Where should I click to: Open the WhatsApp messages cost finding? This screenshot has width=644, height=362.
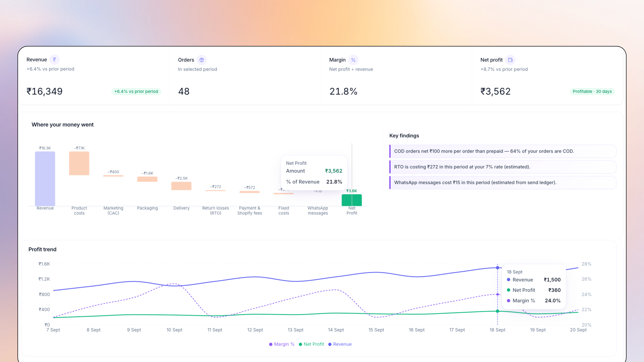point(503,183)
